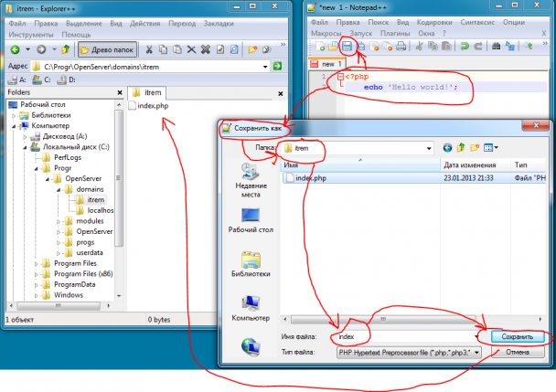Click the Zoom in icon in Notepad++
The image size is (556, 392).
click(x=529, y=46)
